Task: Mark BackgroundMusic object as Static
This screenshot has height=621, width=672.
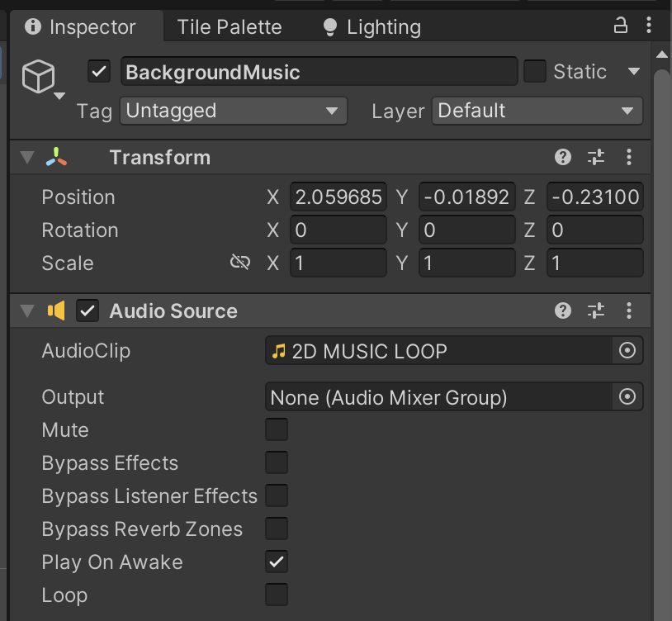Action: (535, 72)
